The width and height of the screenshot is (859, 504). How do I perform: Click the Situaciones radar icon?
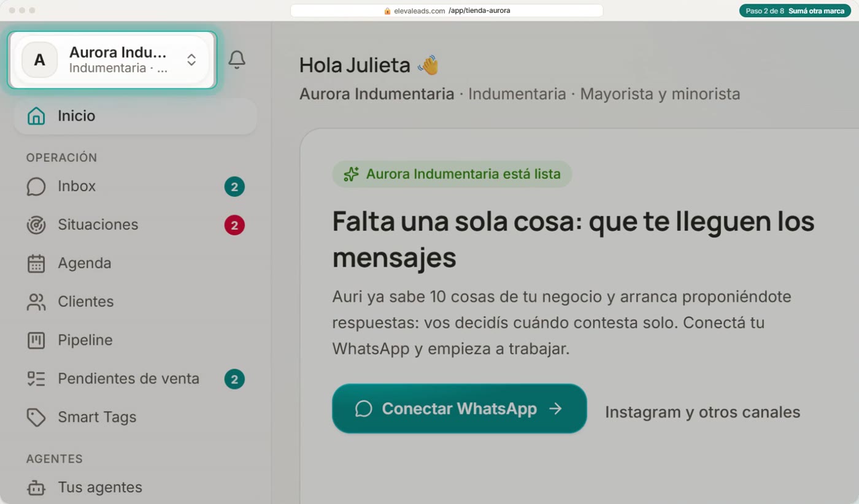(36, 225)
